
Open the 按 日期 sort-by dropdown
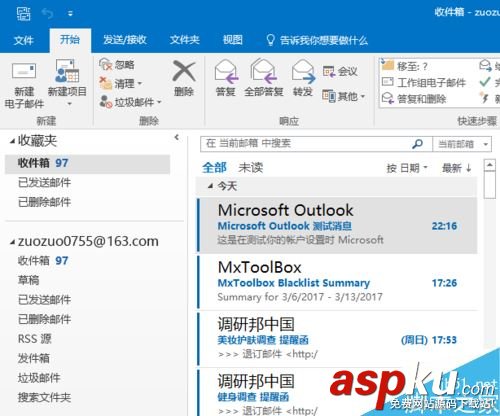click(x=407, y=168)
